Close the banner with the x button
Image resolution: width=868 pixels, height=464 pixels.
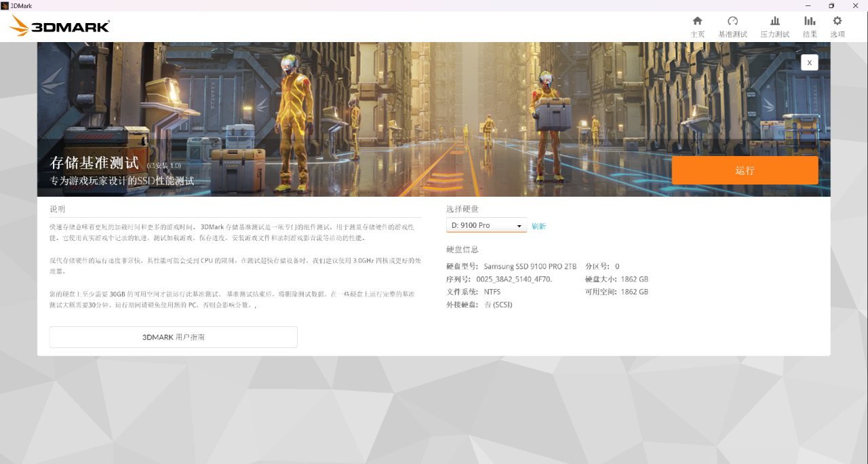tap(809, 62)
